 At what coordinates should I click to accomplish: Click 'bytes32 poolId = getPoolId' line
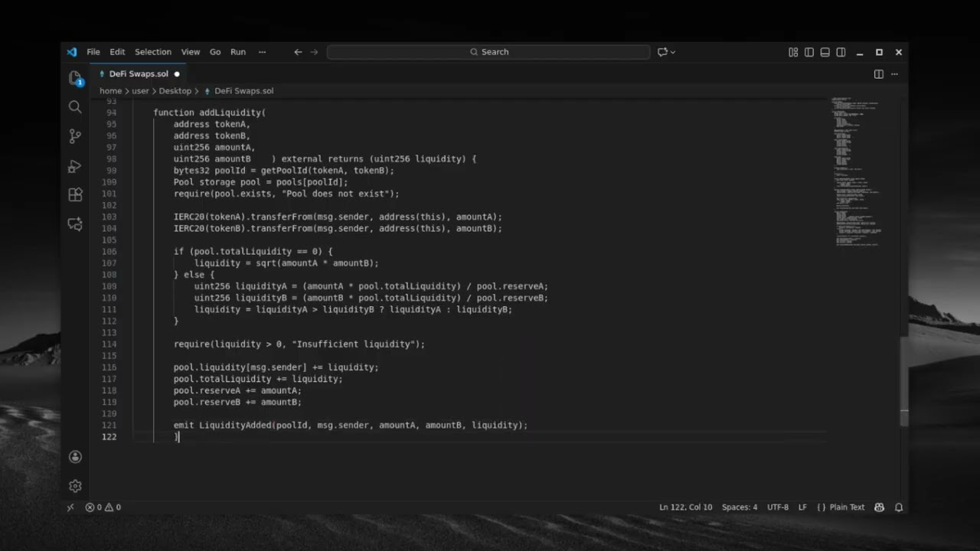coord(284,171)
